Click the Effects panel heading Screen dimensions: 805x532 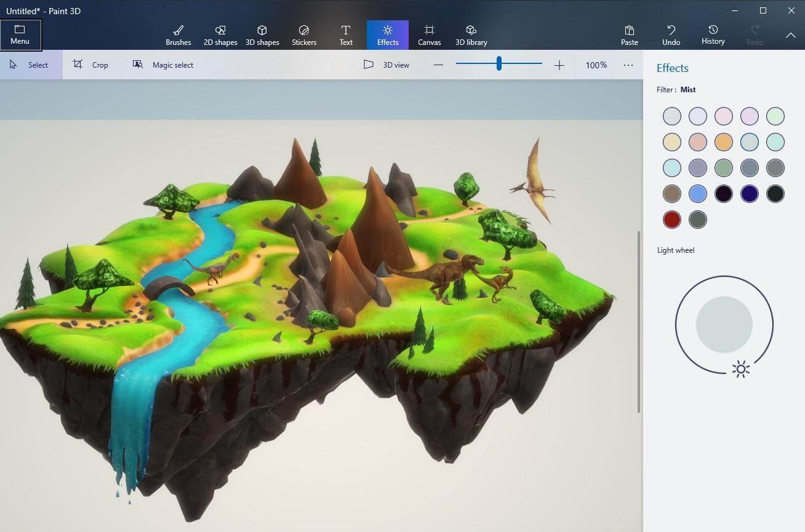(x=673, y=68)
